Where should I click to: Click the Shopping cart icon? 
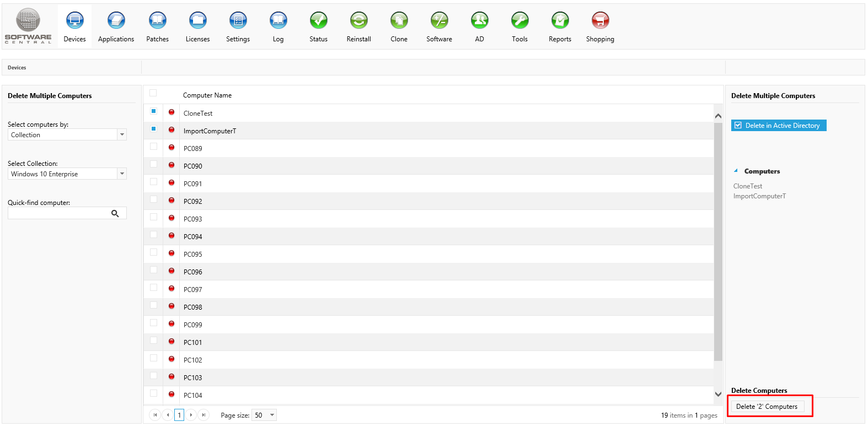point(600,21)
